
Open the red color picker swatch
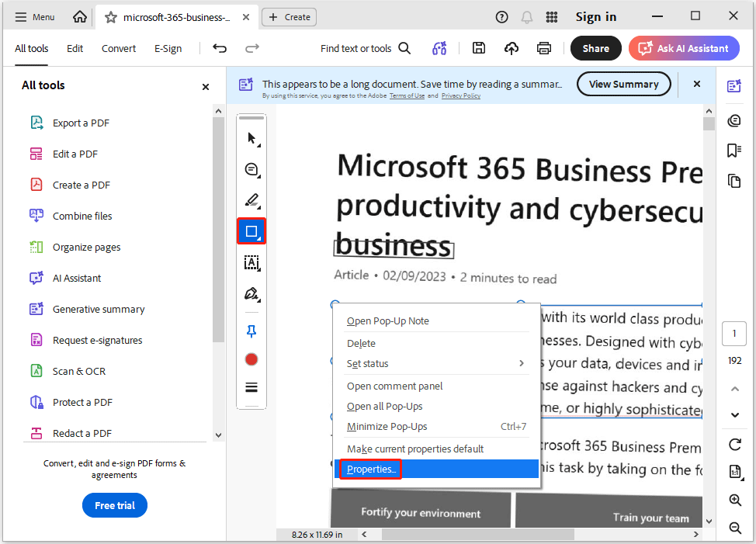pos(251,359)
